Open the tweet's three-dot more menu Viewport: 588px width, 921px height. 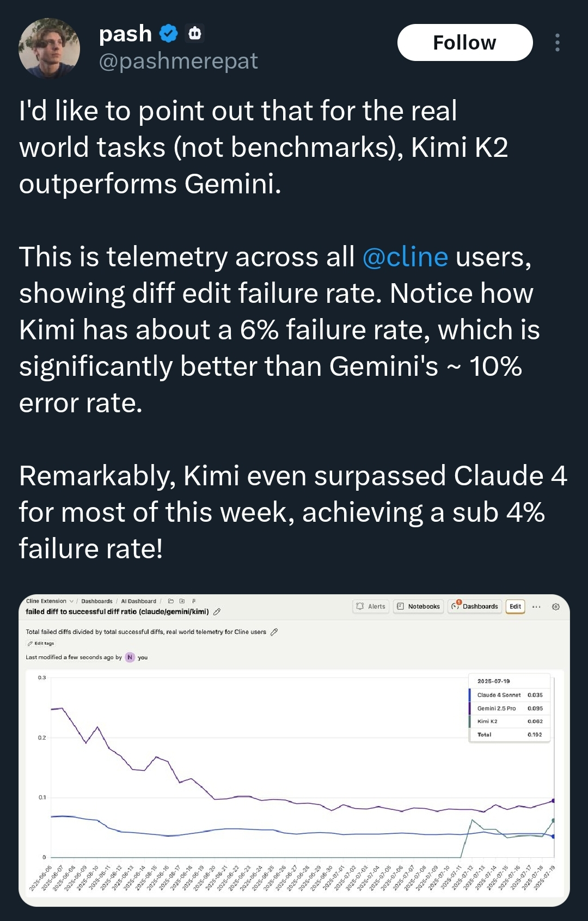click(557, 42)
